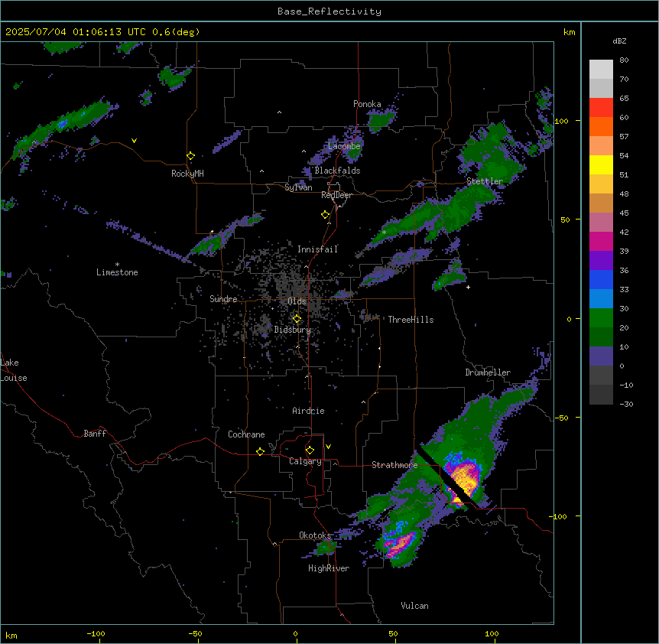
Task: Click the RedDeer label
Action: [336, 195]
